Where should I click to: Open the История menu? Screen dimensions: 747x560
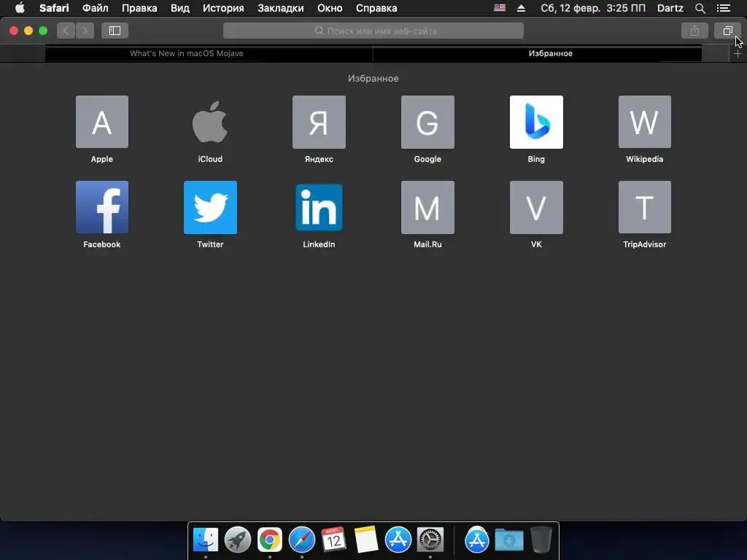click(x=223, y=8)
